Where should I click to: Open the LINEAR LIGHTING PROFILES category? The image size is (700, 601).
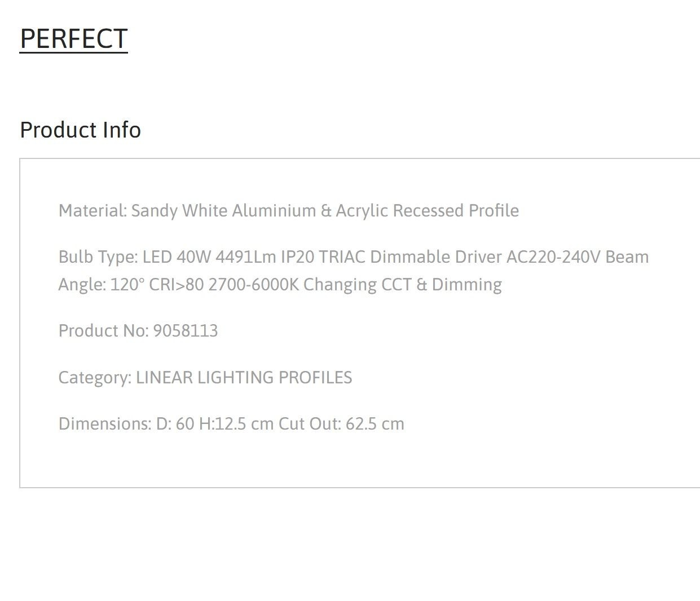tap(244, 377)
